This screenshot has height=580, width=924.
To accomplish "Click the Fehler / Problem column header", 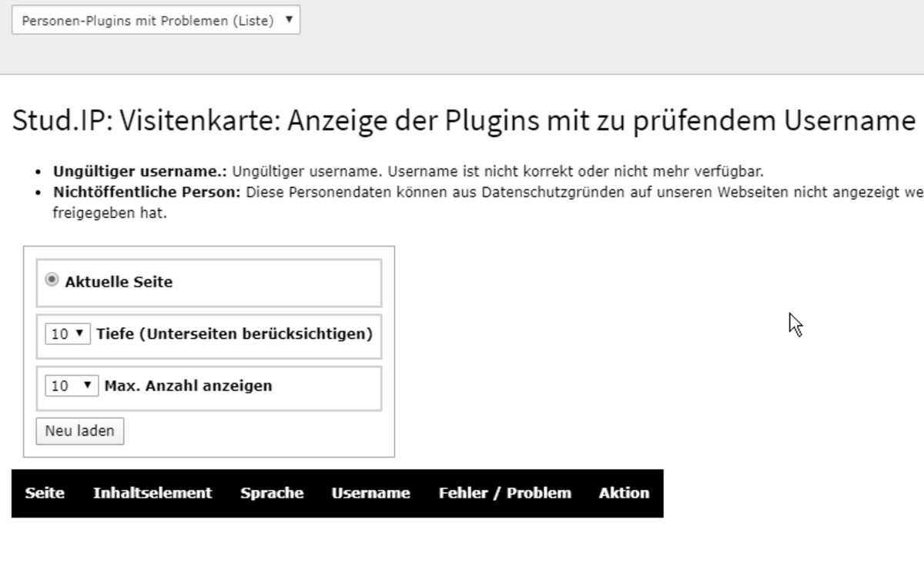I will pyautogui.click(x=505, y=493).
